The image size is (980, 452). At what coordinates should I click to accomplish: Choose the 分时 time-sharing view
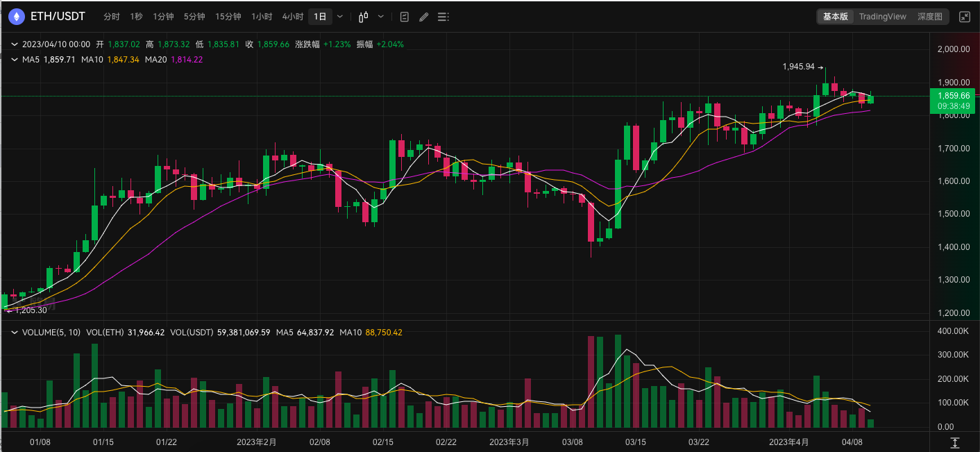pyautogui.click(x=111, y=17)
